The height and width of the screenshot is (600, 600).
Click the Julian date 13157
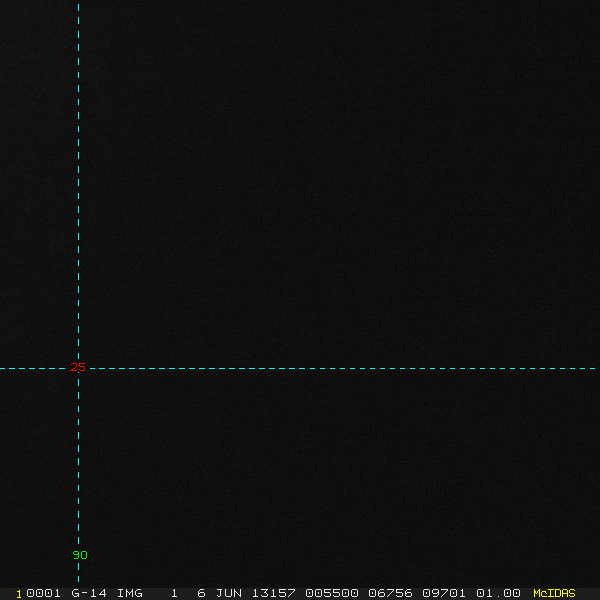274,593
